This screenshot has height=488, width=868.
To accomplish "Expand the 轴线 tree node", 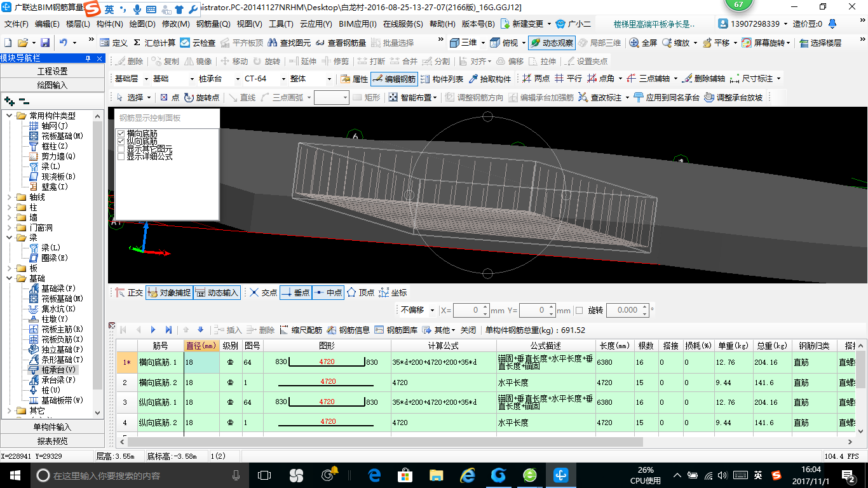I will coord(9,197).
